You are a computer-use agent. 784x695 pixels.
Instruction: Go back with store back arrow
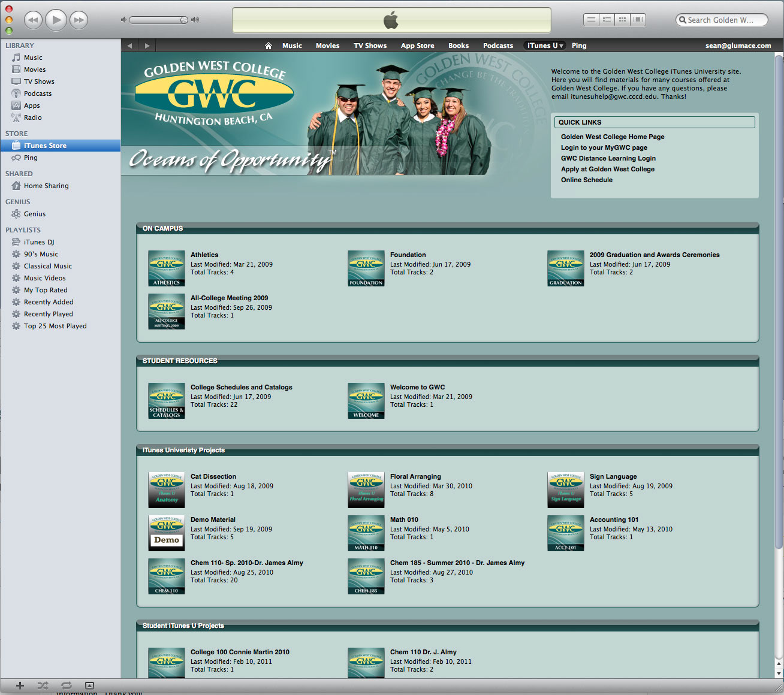tap(129, 46)
